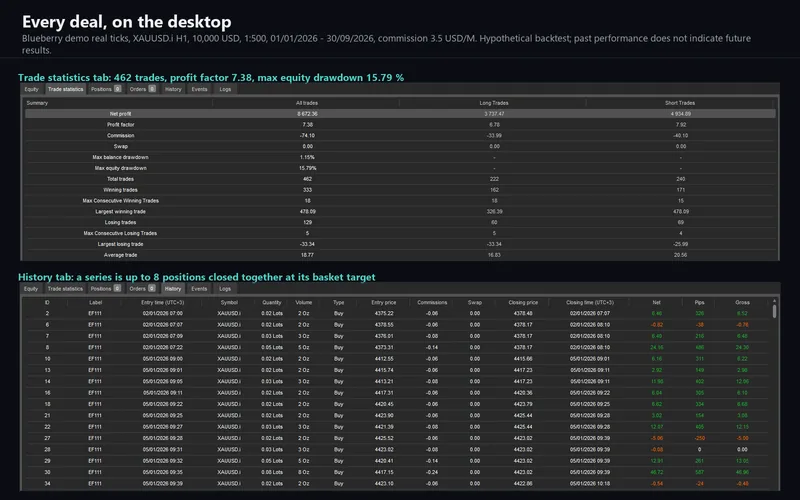Click the max equity drawdown value 15.79%
The image size is (800, 500).
coord(307,168)
